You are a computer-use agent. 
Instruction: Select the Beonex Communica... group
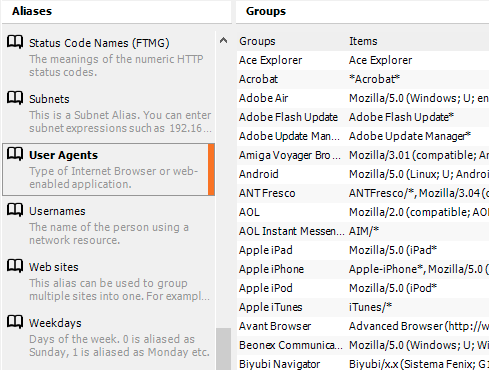coord(291,345)
